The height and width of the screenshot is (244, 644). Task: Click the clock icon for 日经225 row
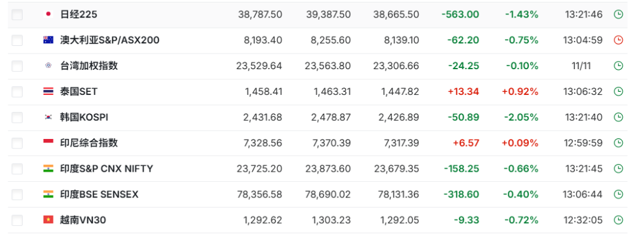click(x=618, y=14)
